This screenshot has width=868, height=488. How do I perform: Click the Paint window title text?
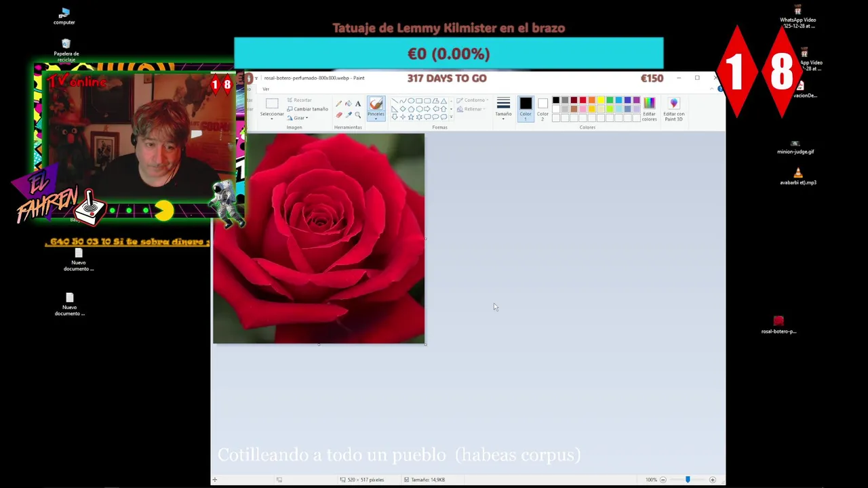click(x=314, y=78)
